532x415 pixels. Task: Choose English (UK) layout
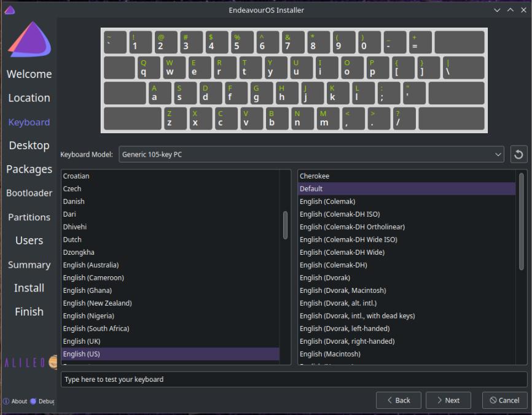pyautogui.click(x=170, y=341)
